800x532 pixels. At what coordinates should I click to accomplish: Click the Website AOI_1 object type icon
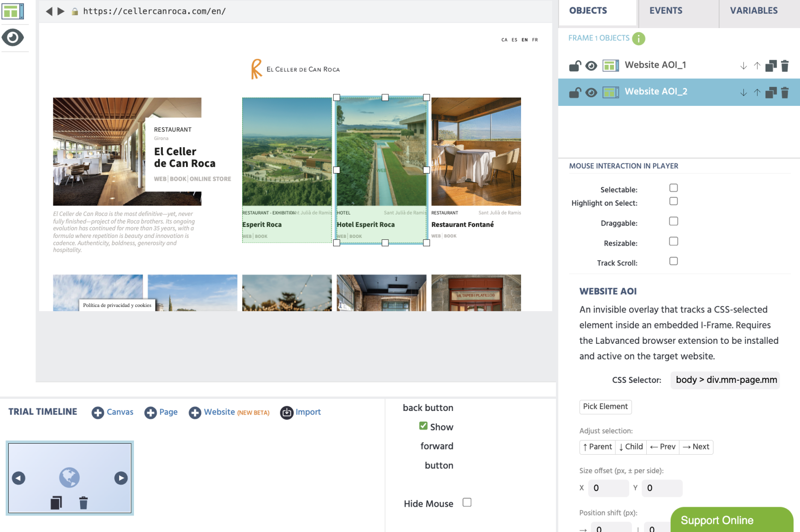[x=611, y=66]
